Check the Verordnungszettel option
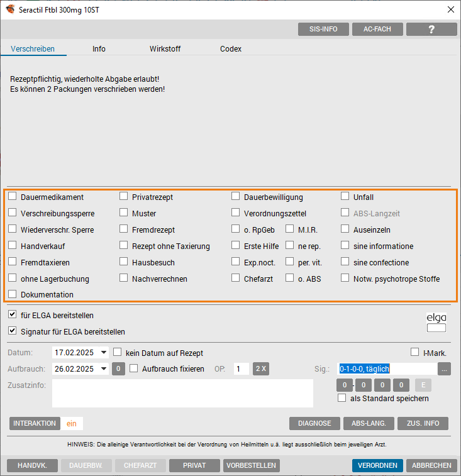The width and height of the screenshot is (461, 476). 235,213
